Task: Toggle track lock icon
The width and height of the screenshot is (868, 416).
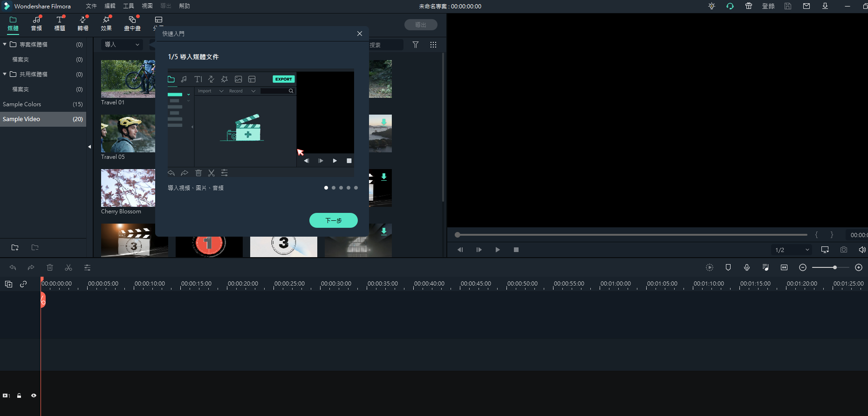Action: 19,396
